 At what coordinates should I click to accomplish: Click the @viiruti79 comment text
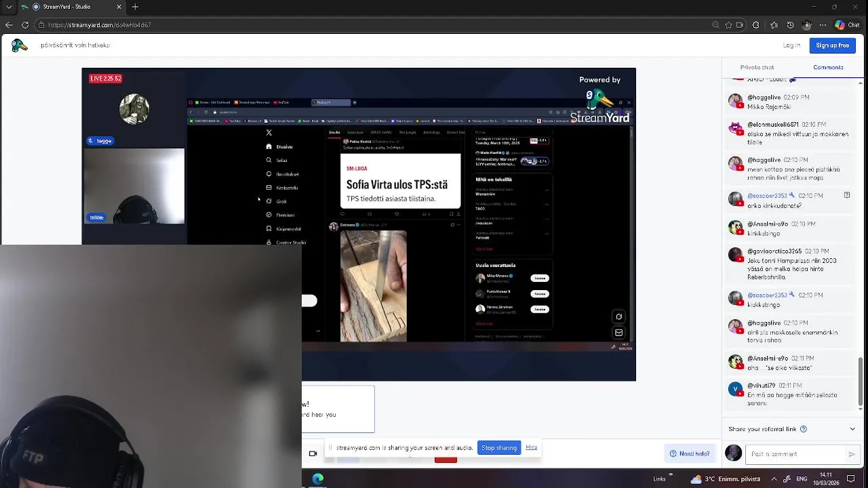(792, 399)
